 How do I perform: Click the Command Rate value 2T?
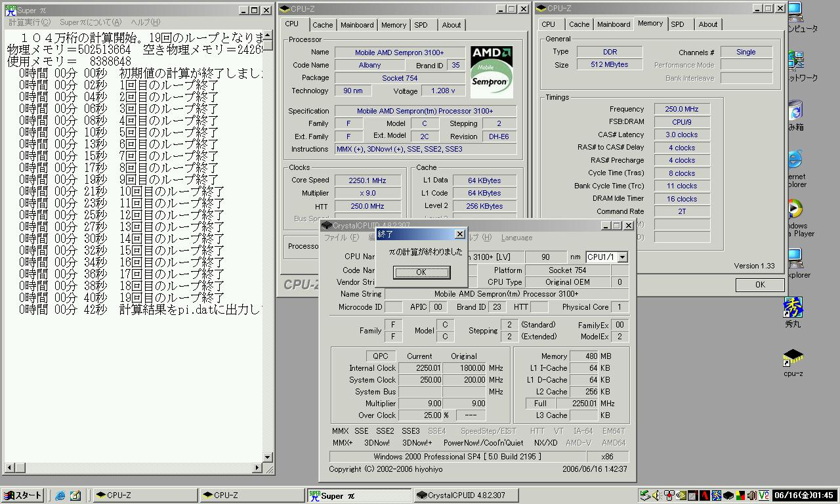pyautogui.click(x=682, y=211)
